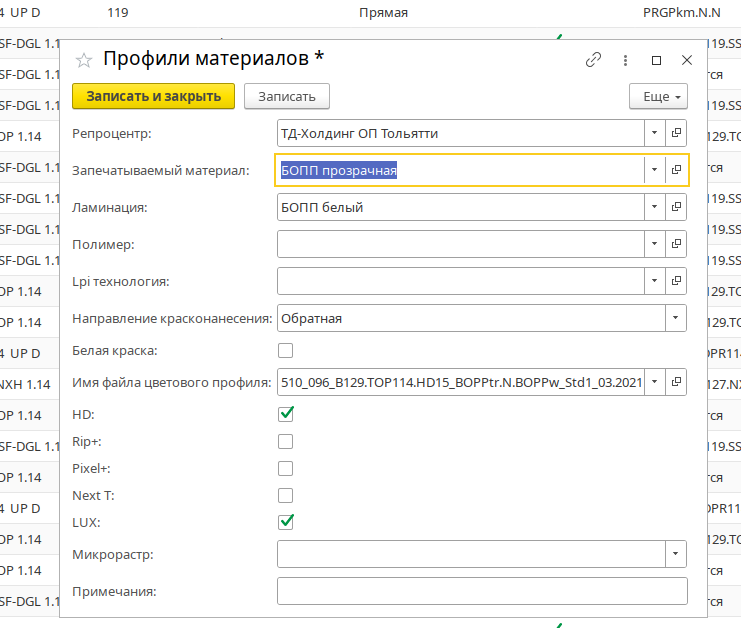741x628 pixels.
Task: Open Lpi технология linked record icon
Action: 677,281
